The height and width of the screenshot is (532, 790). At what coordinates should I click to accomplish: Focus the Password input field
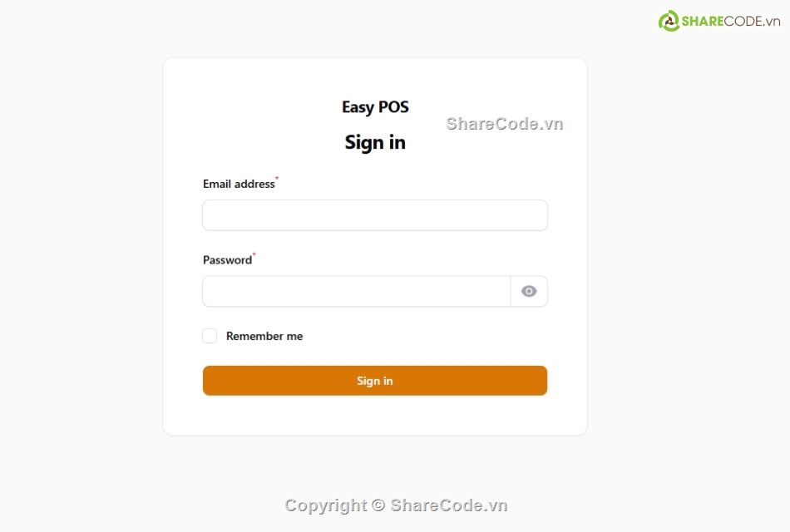pyautogui.click(x=356, y=291)
